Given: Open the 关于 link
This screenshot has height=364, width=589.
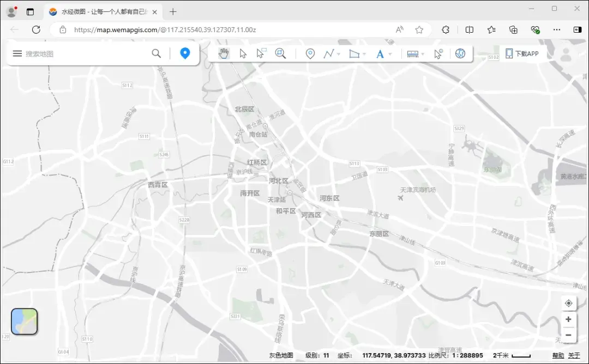Looking at the screenshot, I should pyautogui.click(x=574, y=355).
